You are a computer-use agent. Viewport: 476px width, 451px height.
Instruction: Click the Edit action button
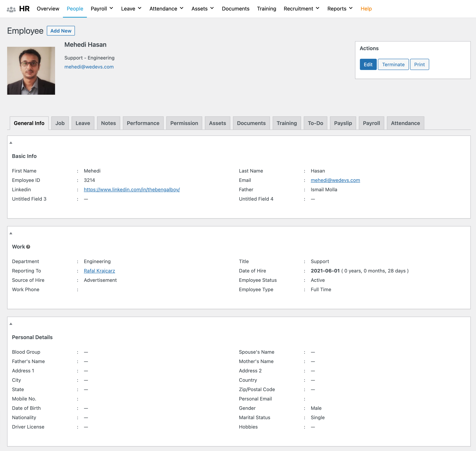click(x=367, y=64)
